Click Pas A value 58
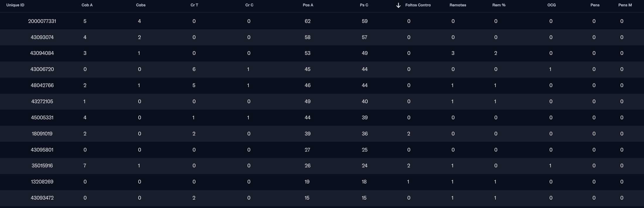644x208 pixels. [307, 37]
